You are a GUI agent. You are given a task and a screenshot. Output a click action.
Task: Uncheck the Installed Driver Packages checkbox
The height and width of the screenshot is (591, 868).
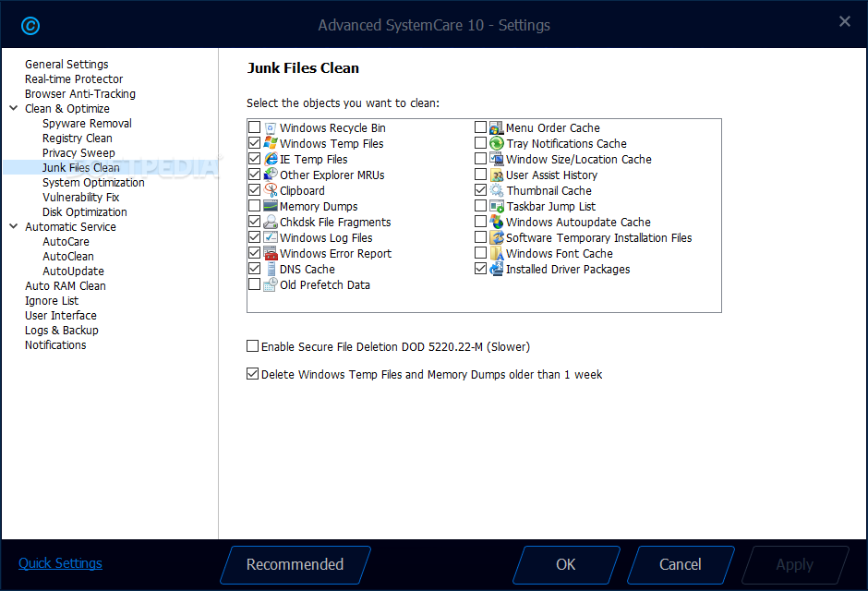(480, 269)
